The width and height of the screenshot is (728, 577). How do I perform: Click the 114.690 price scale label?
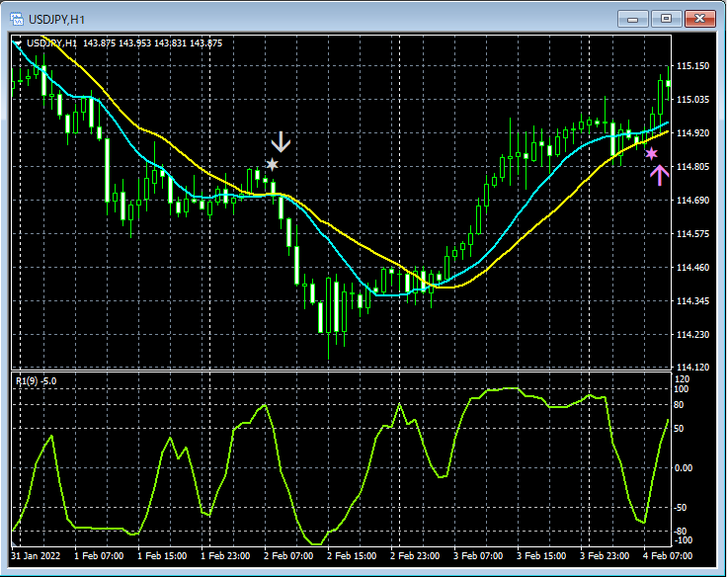pyautogui.click(x=692, y=201)
